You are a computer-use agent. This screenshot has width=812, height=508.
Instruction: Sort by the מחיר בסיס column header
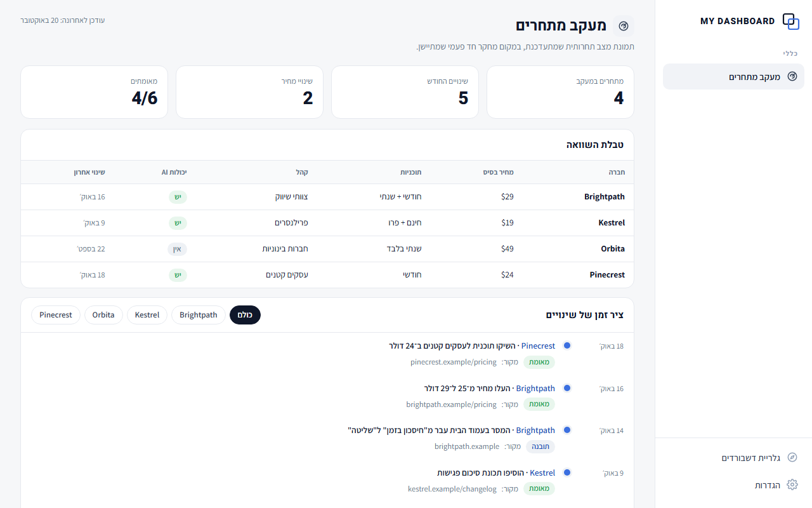pos(500,172)
